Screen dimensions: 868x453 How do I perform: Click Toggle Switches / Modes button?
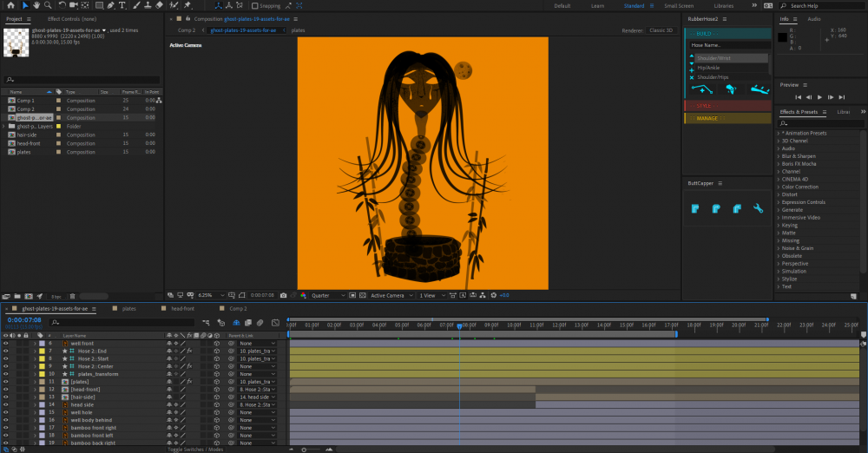[x=195, y=450]
